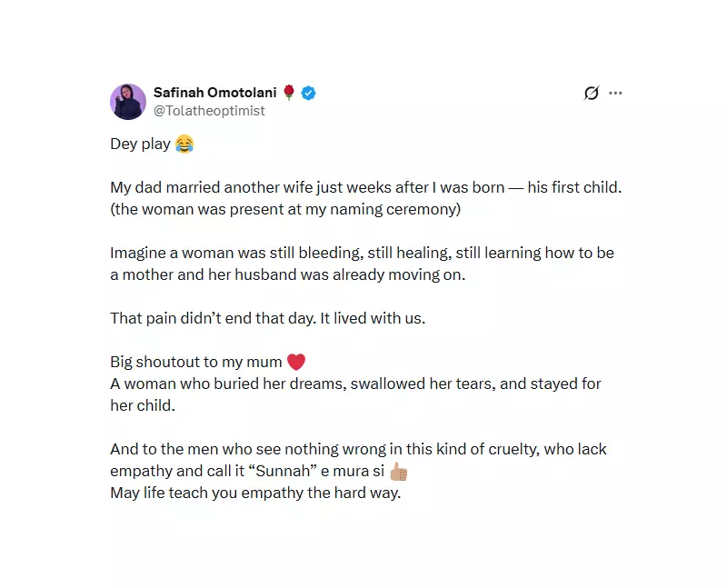Image resolution: width=727 pixels, height=588 pixels.
Task: Click the laughing emoji after "Dey play"
Action: coord(184,144)
